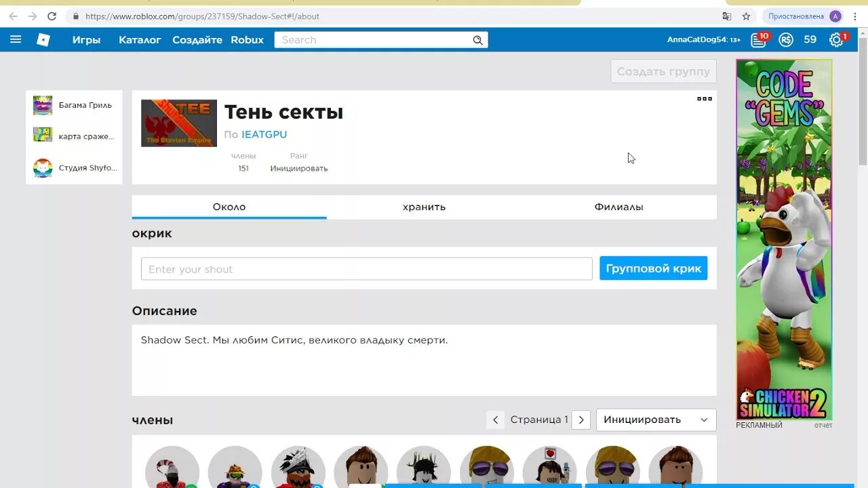This screenshot has height=488, width=868.
Task: Open the group three-dots options menu
Action: [705, 98]
